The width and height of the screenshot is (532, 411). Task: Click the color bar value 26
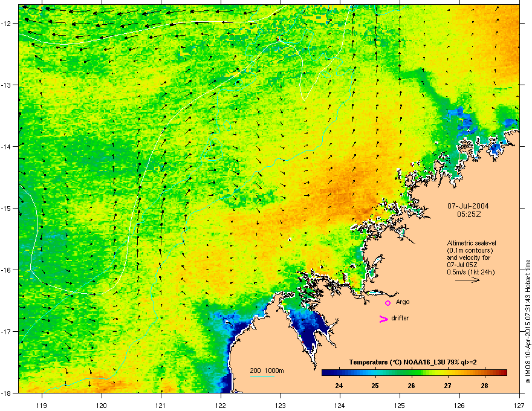click(411, 386)
